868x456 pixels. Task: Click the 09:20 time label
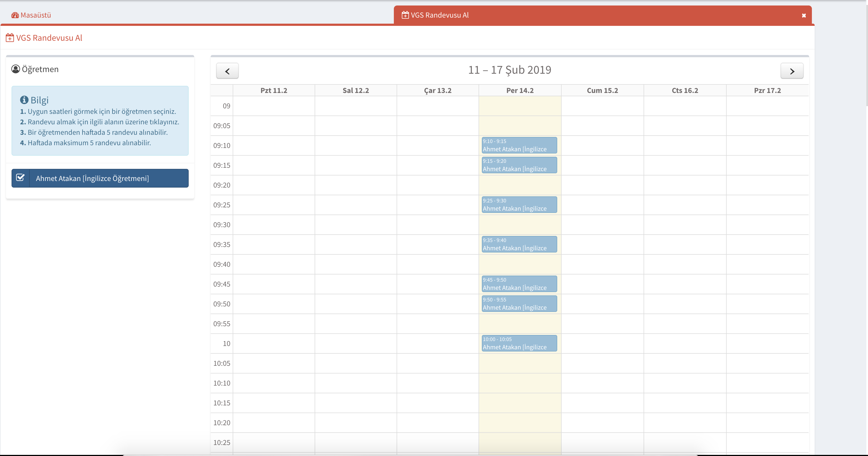pos(222,185)
